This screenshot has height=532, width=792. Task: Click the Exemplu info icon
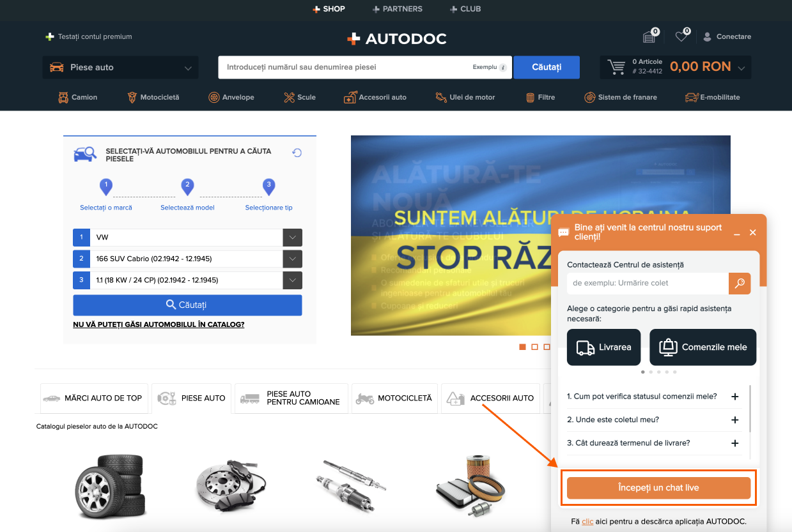coord(503,68)
